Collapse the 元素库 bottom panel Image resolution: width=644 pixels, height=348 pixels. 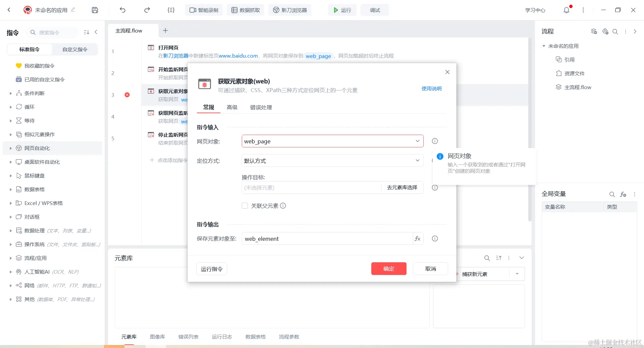click(x=522, y=258)
